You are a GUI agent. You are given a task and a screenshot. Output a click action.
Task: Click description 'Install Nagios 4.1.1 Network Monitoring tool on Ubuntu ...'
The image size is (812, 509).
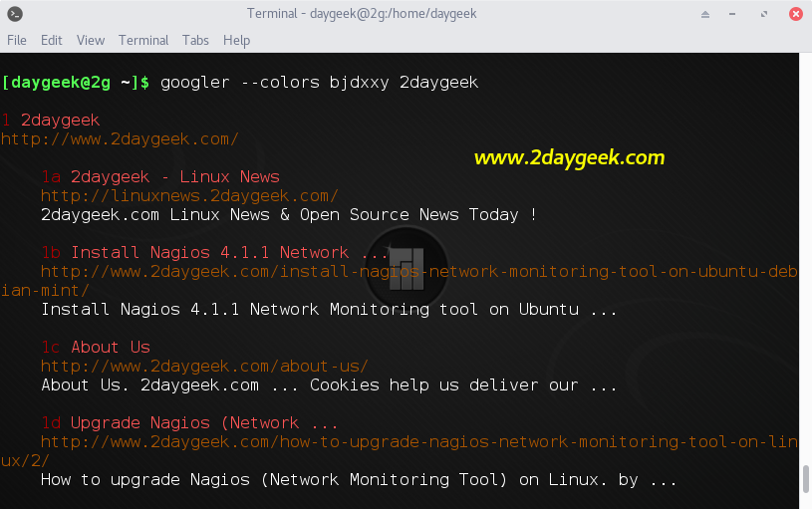click(329, 310)
